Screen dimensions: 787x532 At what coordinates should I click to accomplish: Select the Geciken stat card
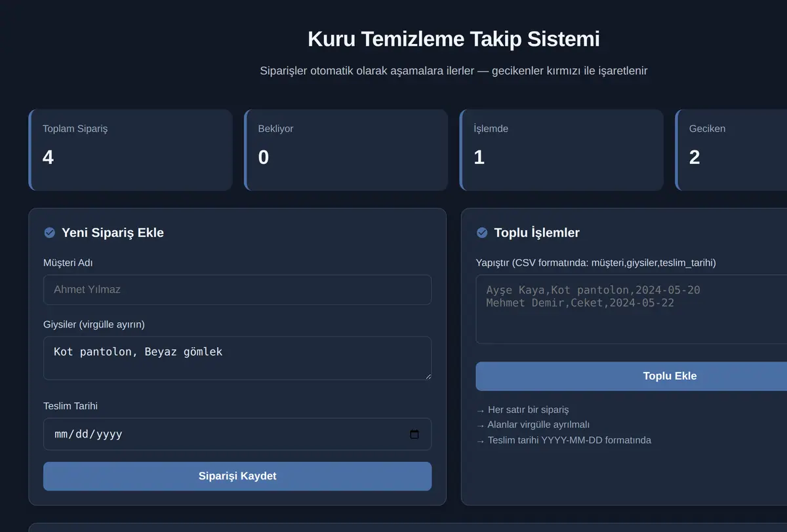(x=731, y=150)
